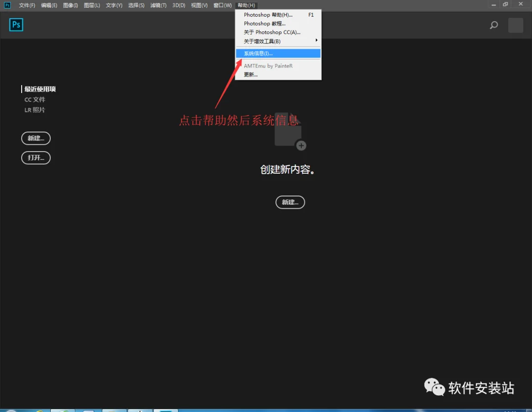
Task: Expand the 关于增效工具(B) submenu
Action: 278,41
